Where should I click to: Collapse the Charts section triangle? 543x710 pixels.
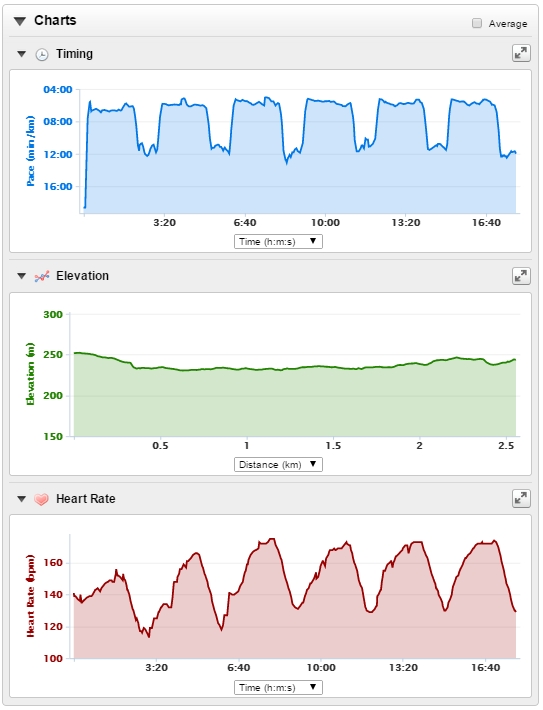pos(20,21)
